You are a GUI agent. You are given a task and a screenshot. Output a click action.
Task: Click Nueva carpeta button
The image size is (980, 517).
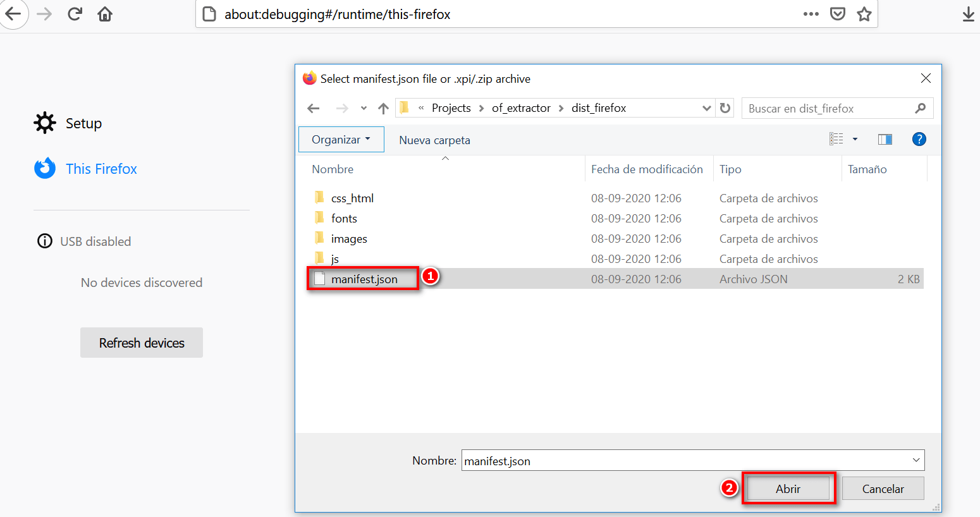[434, 140]
